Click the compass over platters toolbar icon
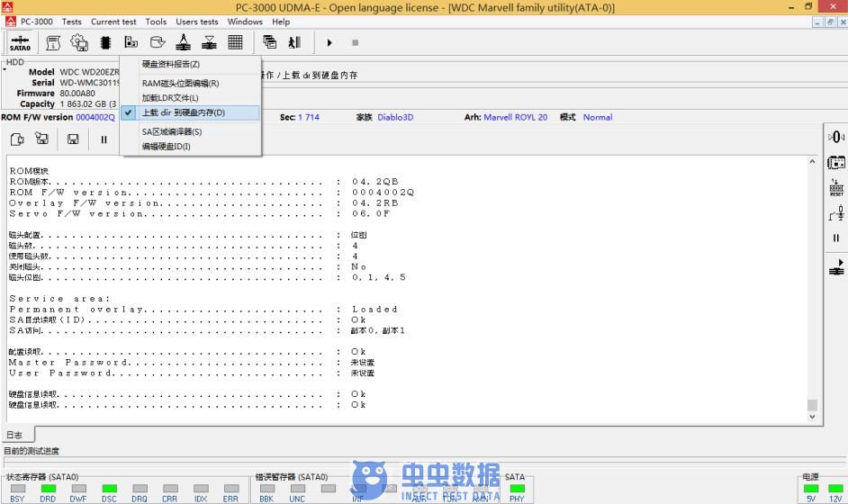Viewport: 848px width, 504px height. click(184, 42)
